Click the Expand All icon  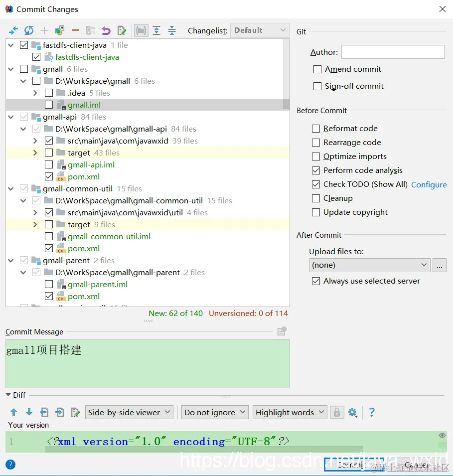coord(156,30)
